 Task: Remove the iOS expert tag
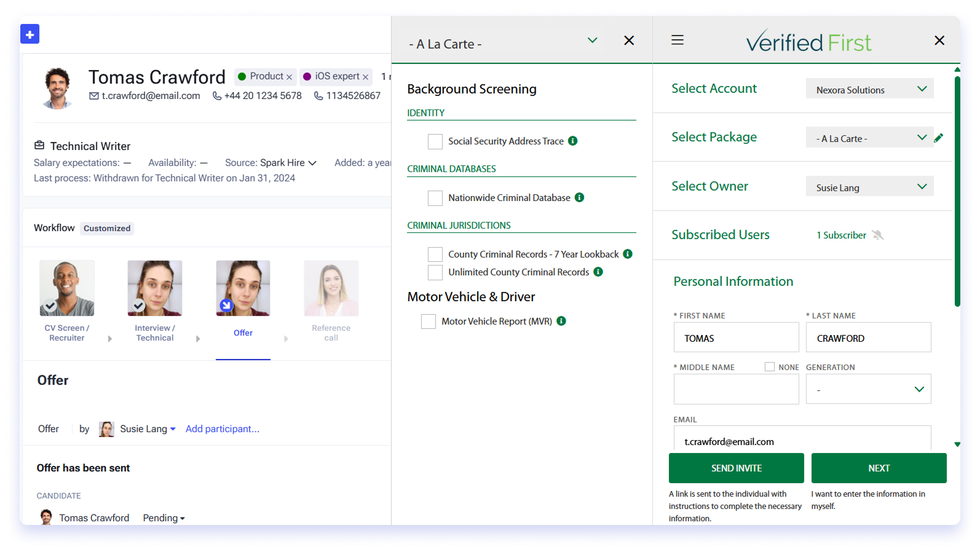point(365,77)
